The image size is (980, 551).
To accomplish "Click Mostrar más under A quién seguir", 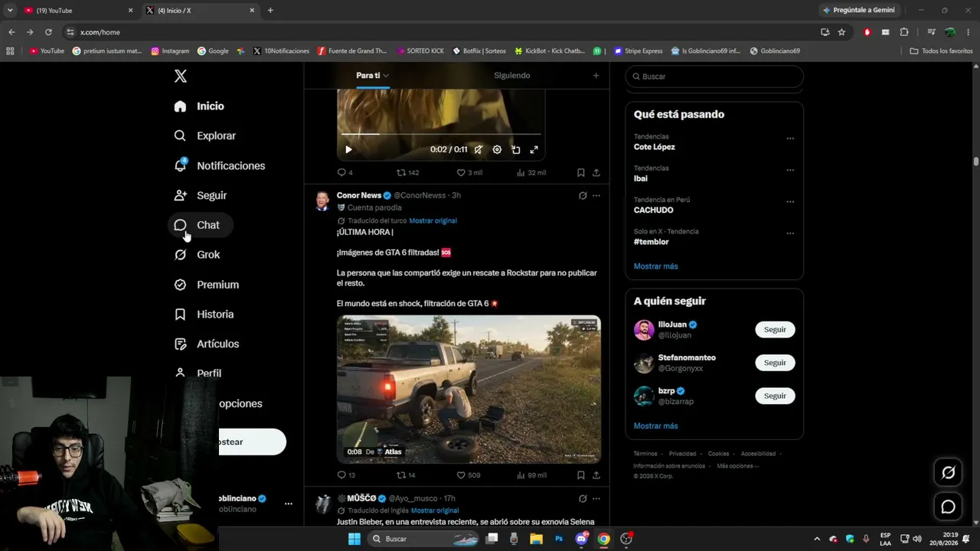I will 655,426.
